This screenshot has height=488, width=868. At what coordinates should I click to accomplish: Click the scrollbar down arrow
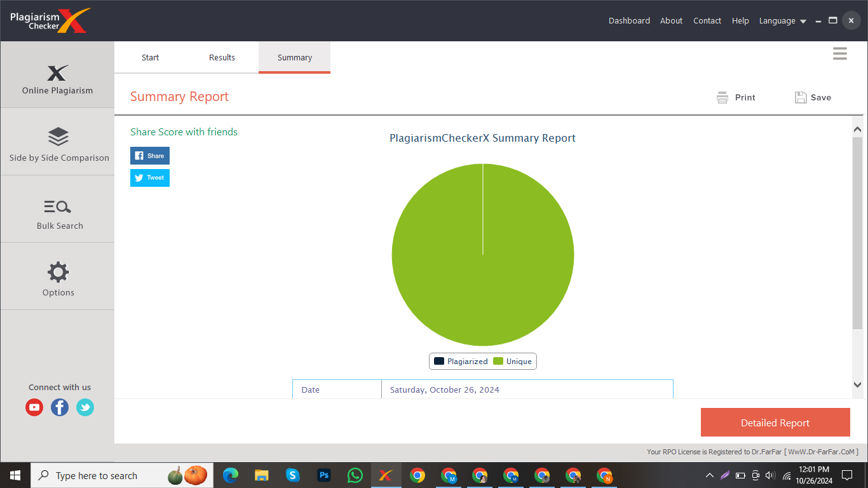[x=857, y=384]
